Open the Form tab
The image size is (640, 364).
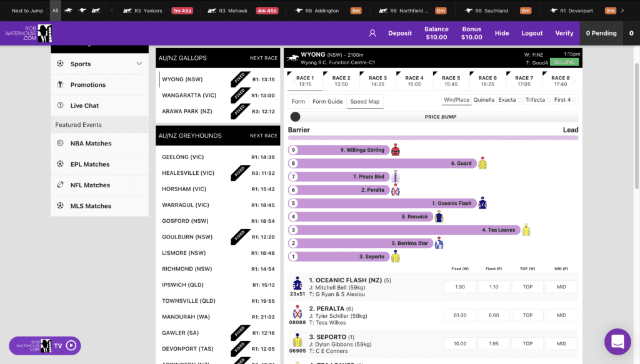click(x=298, y=102)
